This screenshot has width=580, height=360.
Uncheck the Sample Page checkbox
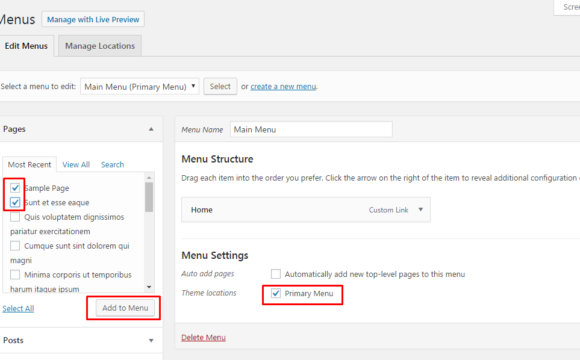pyautogui.click(x=15, y=188)
